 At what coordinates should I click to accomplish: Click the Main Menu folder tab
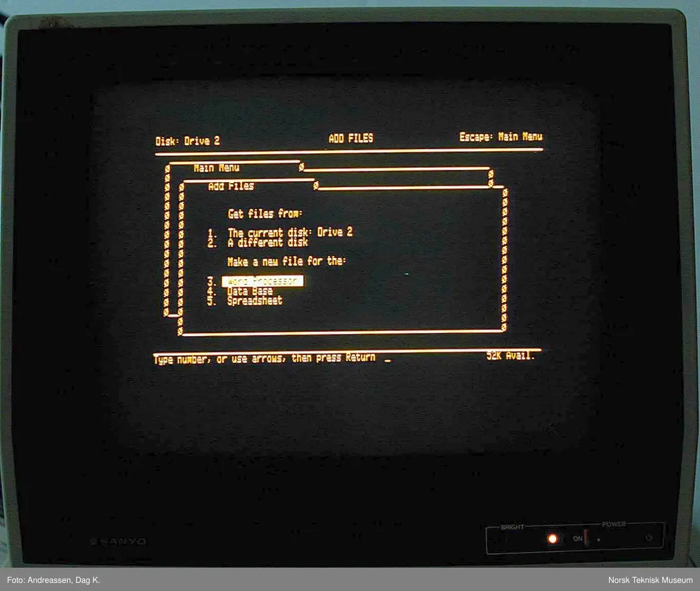pos(216,168)
